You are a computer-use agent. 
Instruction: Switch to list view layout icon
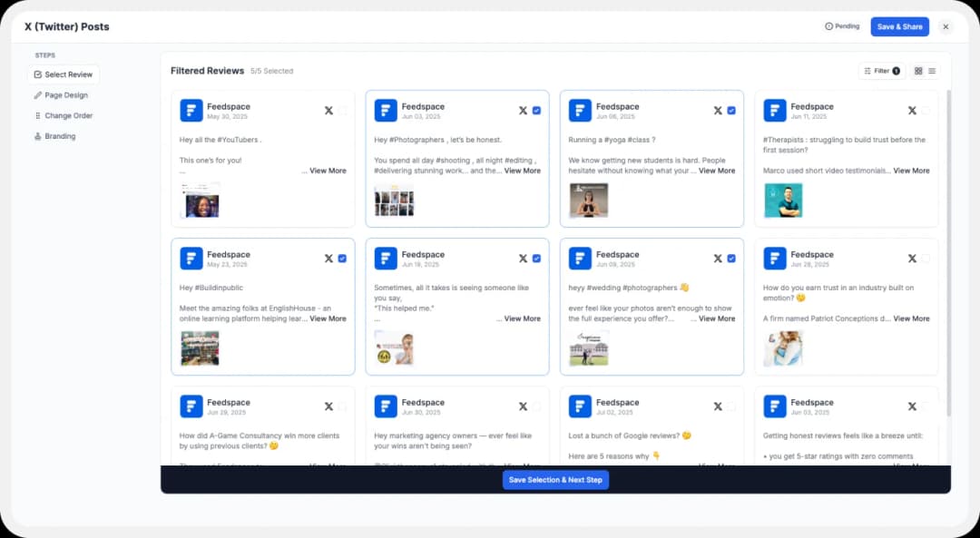pyautogui.click(x=932, y=71)
